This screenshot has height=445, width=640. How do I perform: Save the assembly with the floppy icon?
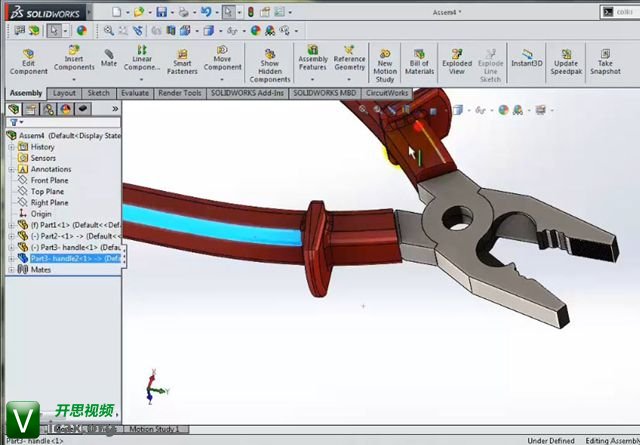click(x=162, y=12)
